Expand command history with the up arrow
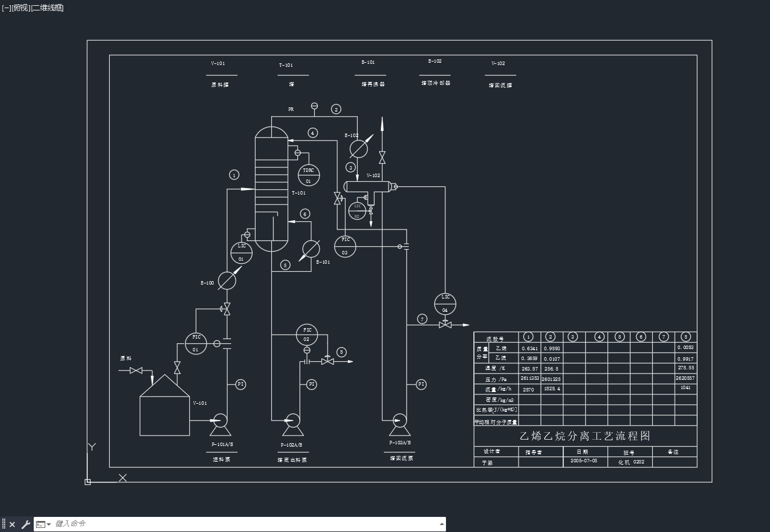The image size is (770, 532). 441,524
